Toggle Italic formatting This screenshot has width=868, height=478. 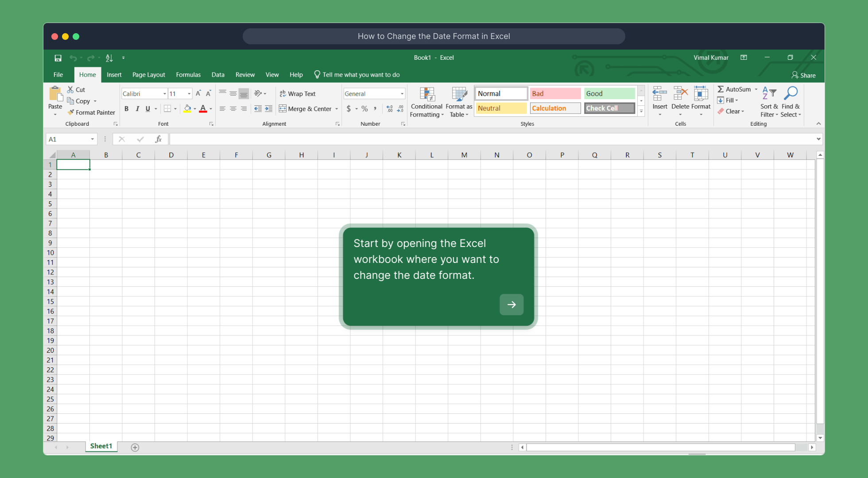point(137,109)
